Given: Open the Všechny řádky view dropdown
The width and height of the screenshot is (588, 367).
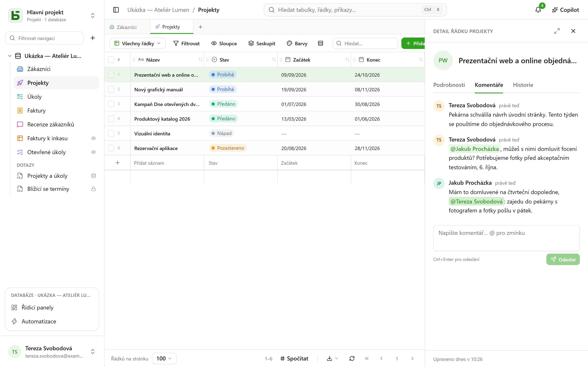Looking at the screenshot, I should [138, 43].
